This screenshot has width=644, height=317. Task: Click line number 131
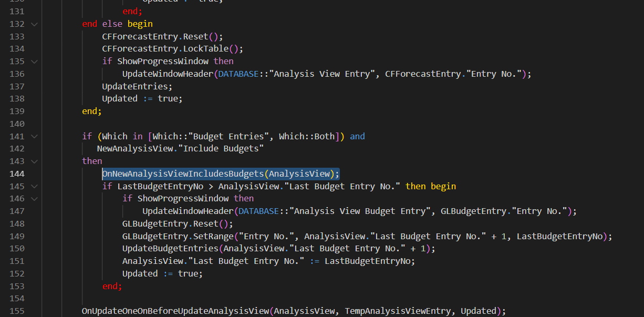pos(17,11)
